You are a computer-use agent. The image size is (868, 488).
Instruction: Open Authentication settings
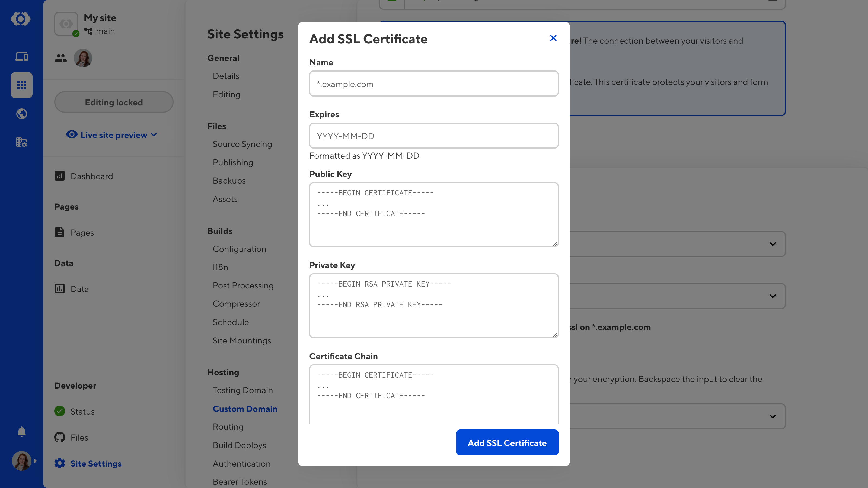tap(242, 464)
